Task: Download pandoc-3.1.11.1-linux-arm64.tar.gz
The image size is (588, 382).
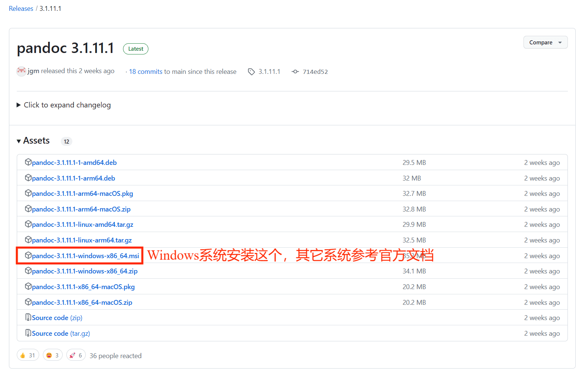Action: coord(82,240)
